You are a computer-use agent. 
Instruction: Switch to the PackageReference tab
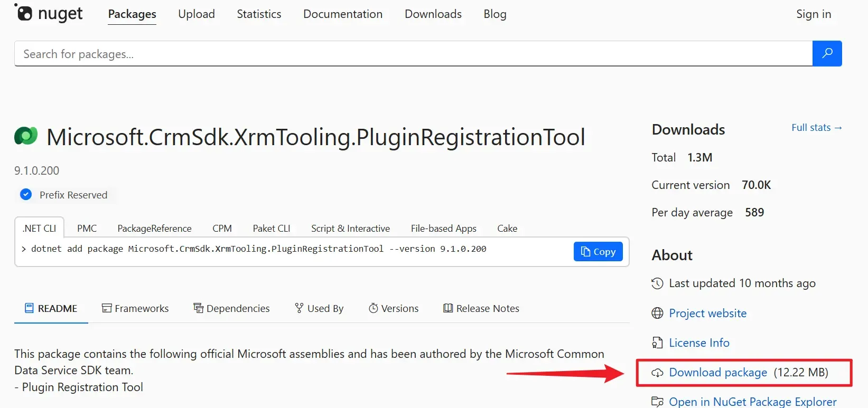click(x=154, y=229)
